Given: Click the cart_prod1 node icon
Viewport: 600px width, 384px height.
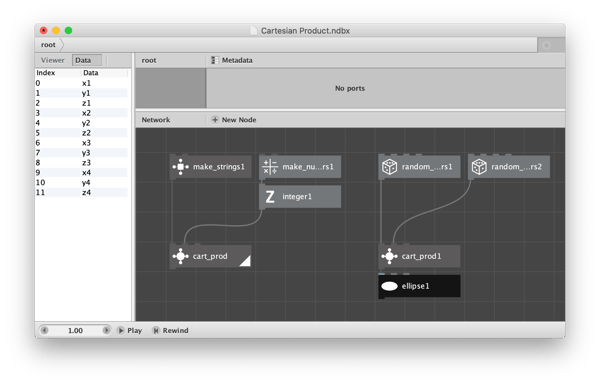Looking at the screenshot, I should coord(390,256).
